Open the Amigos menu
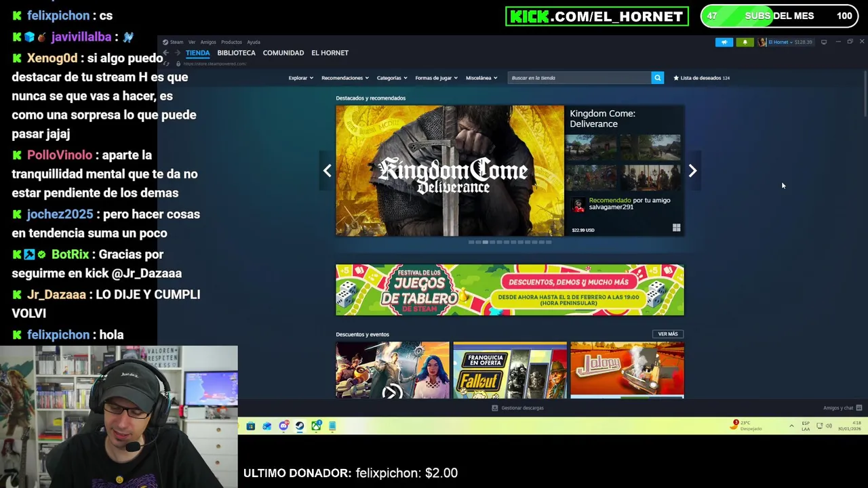868x488 pixels. click(x=208, y=42)
